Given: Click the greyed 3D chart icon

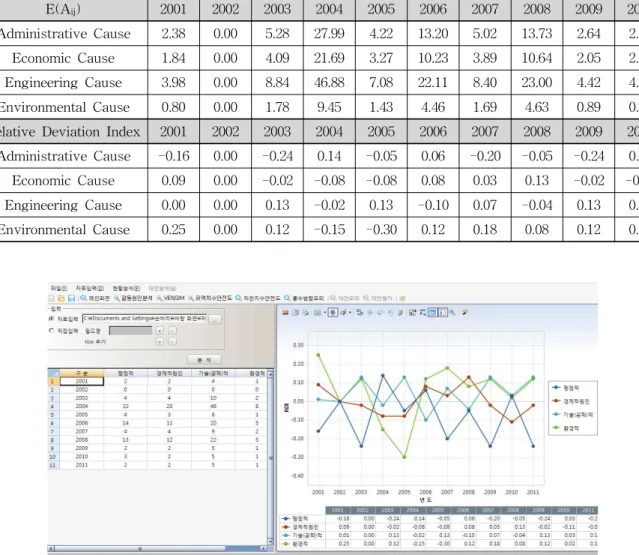Looking at the screenshot, I should (x=400, y=313).
